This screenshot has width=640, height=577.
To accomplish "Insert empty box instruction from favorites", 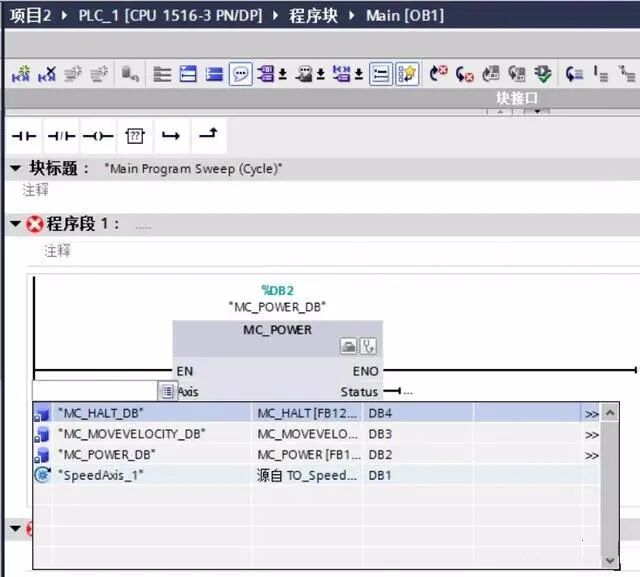I will coord(135,136).
